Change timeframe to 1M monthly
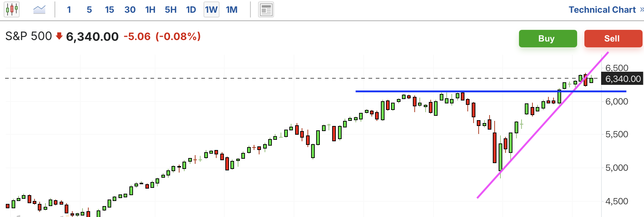Viewport: 644px width, 217px height. click(x=232, y=9)
